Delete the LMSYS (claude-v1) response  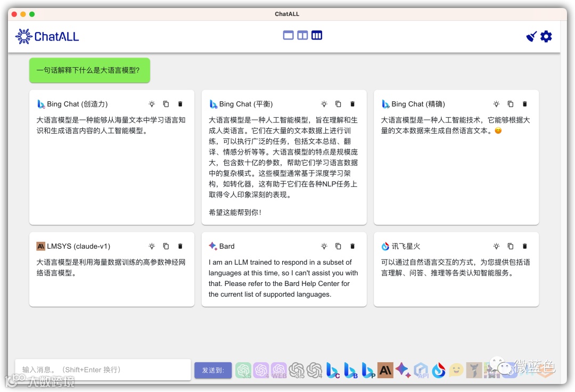click(x=180, y=246)
